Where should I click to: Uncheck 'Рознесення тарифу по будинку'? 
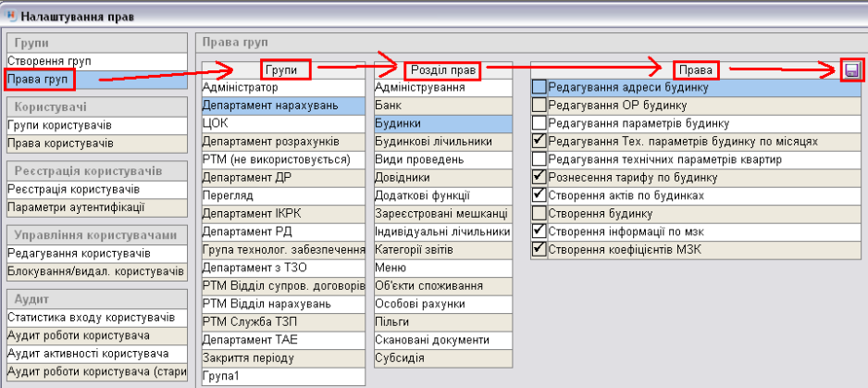pos(539,176)
